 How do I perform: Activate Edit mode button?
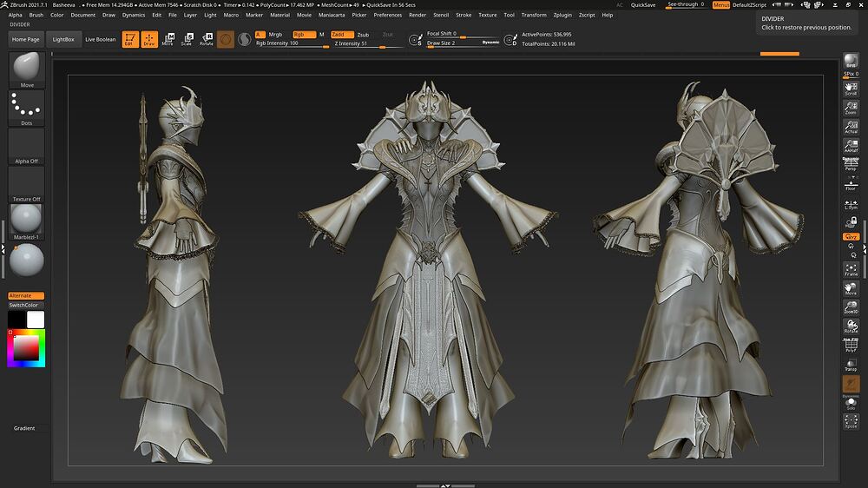(130, 39)
